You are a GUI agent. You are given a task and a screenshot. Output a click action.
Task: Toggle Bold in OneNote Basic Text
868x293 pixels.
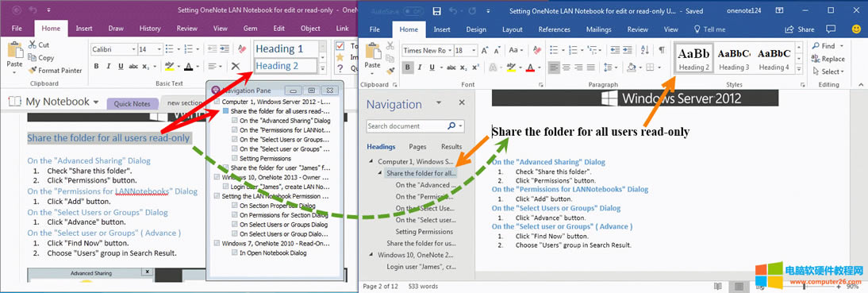(96, 67)
